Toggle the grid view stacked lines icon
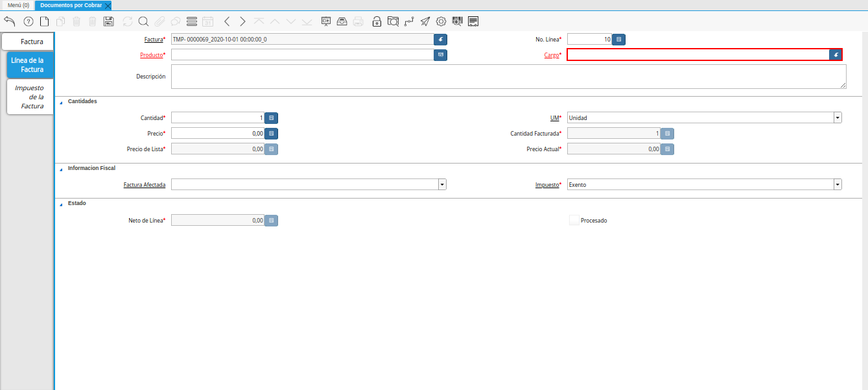Image resolution: width=868 pixels, height=390 pixels. 192,21
